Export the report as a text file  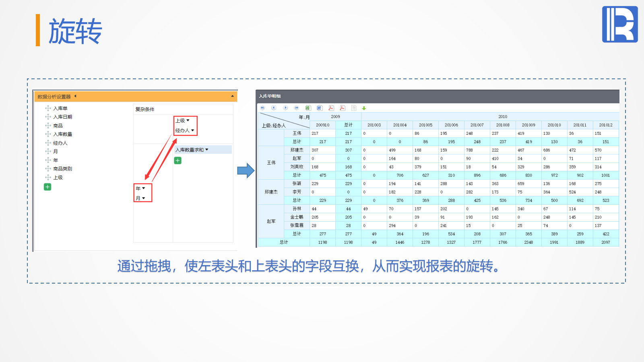[x=354, y=108]
